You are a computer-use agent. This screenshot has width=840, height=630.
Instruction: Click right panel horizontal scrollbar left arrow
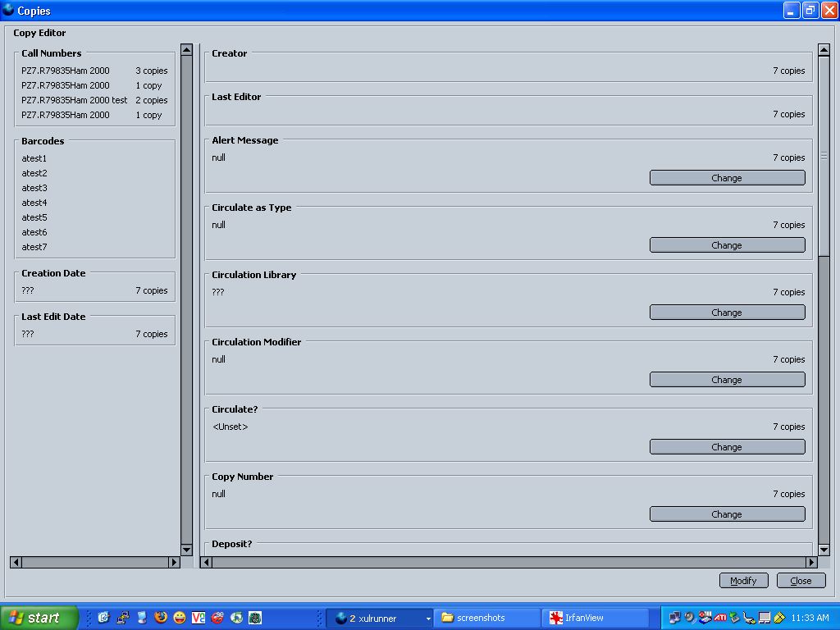pos(206,562)
